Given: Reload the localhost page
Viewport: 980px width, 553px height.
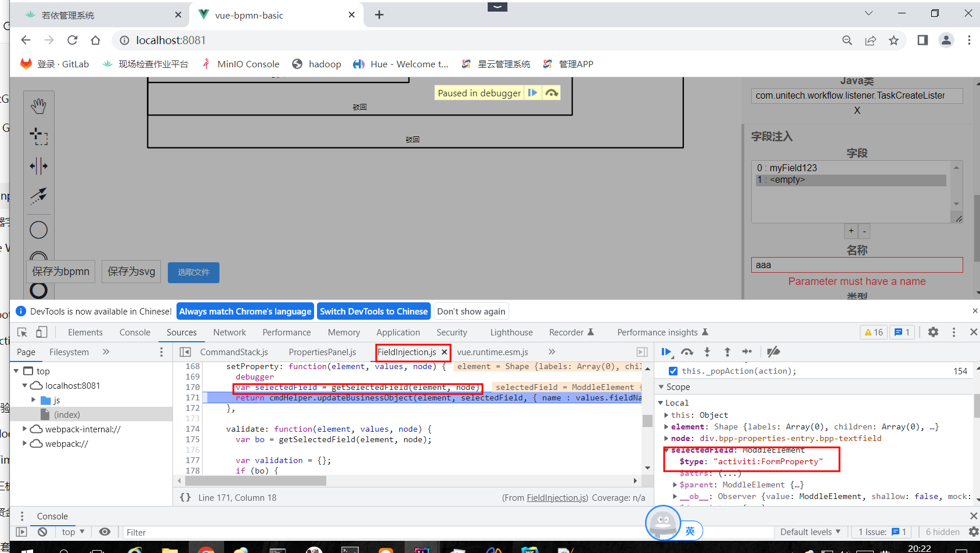Looking at the screenshot, I should [x=72, y=40].
